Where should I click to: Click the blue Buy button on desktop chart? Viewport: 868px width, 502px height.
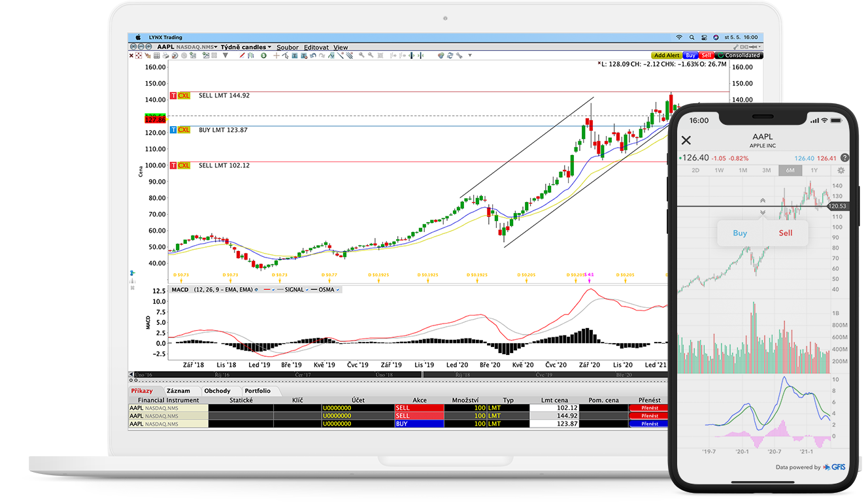(690, 56)
